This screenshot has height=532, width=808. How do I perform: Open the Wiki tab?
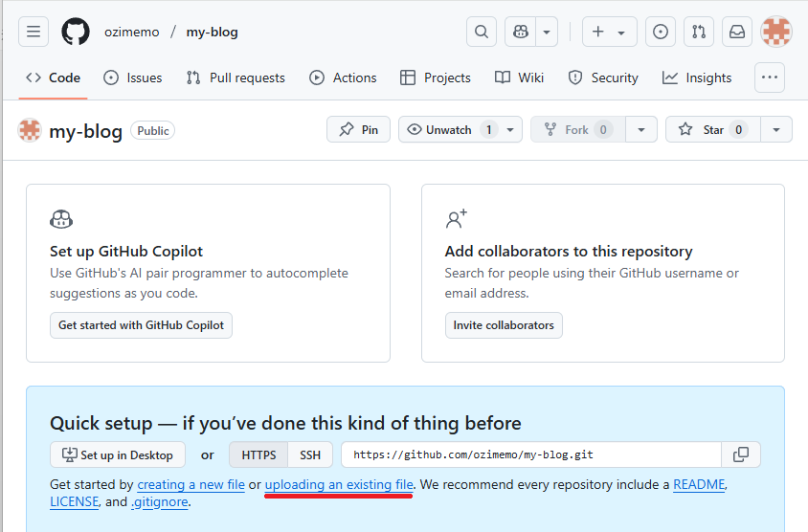click(x=519, y=78)
